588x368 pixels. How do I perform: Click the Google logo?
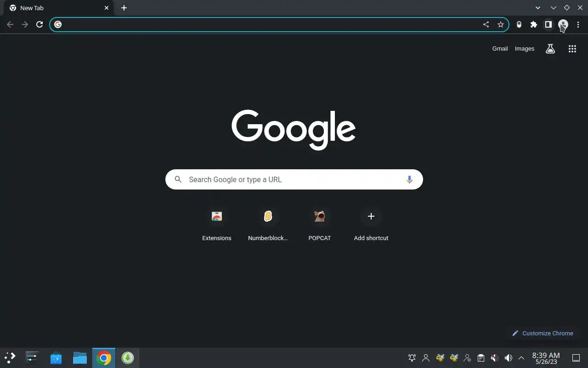[x=294, y=130]
